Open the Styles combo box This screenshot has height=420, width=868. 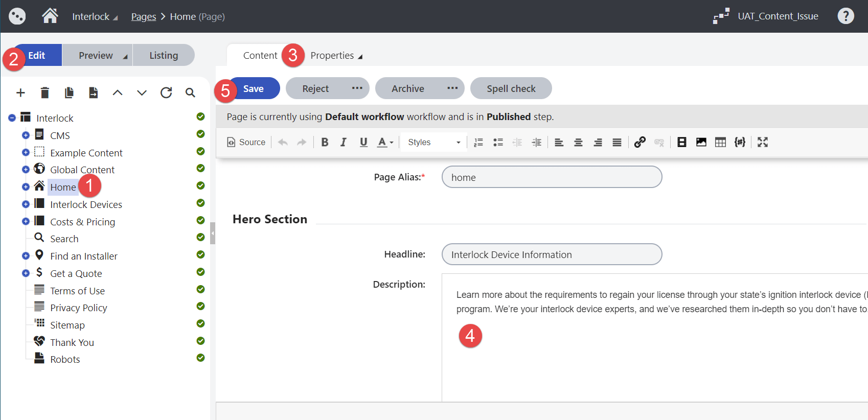(x=433, y=142)
